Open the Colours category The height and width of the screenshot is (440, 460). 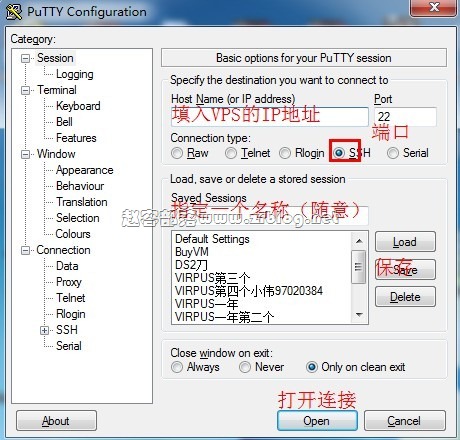click(x=73, y=234)
